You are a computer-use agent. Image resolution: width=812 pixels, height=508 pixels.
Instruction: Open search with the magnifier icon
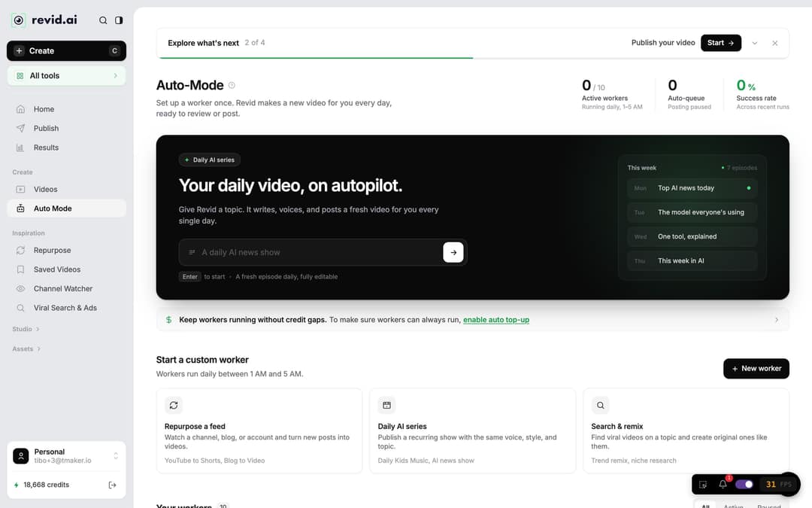tap(103, 20)
